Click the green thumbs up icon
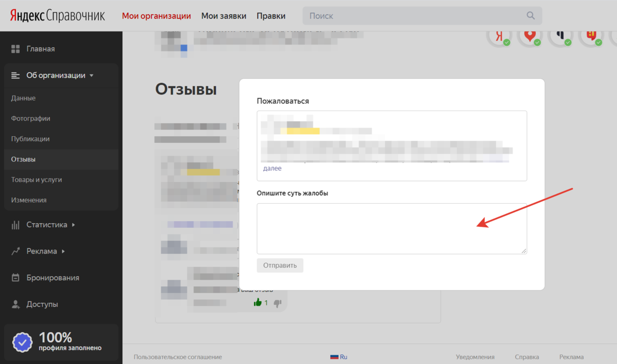 pos(258,303)
